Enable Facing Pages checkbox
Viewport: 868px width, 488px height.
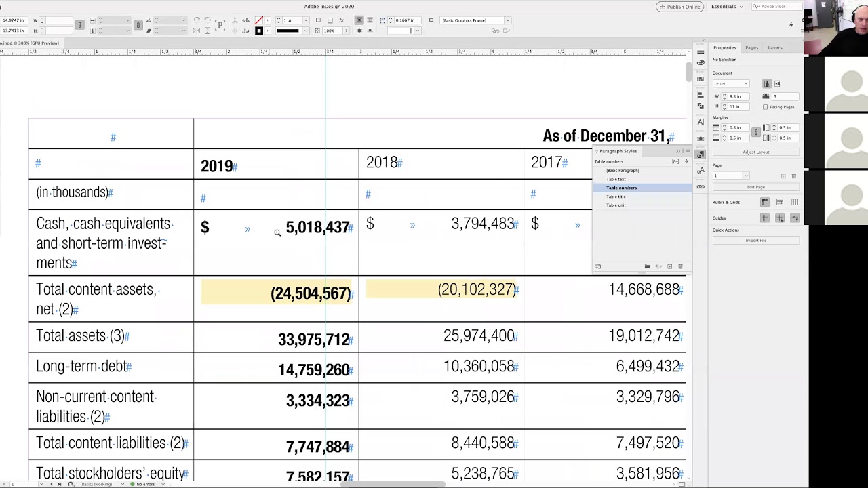[x=766, y=107]
